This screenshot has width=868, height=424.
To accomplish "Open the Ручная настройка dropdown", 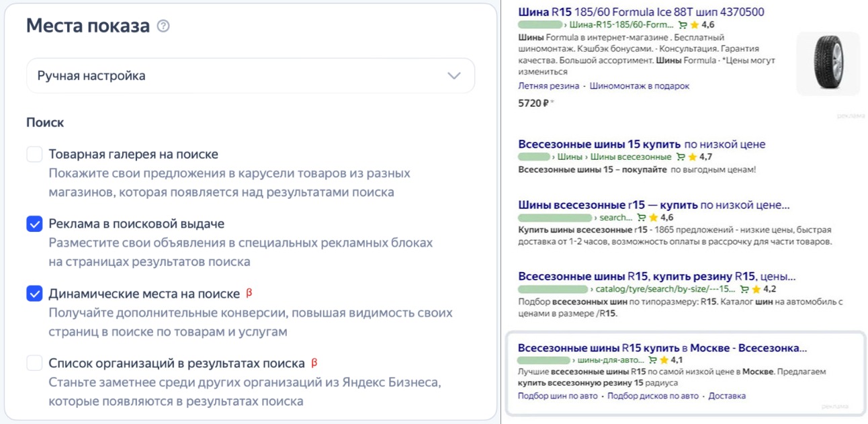I will tap(250, 75).
